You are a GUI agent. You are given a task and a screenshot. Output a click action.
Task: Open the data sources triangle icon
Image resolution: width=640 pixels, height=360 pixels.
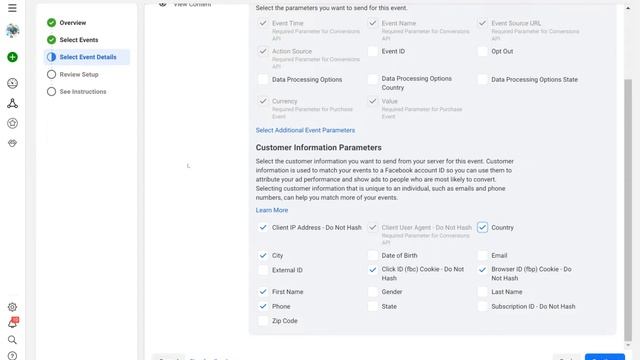12,103
